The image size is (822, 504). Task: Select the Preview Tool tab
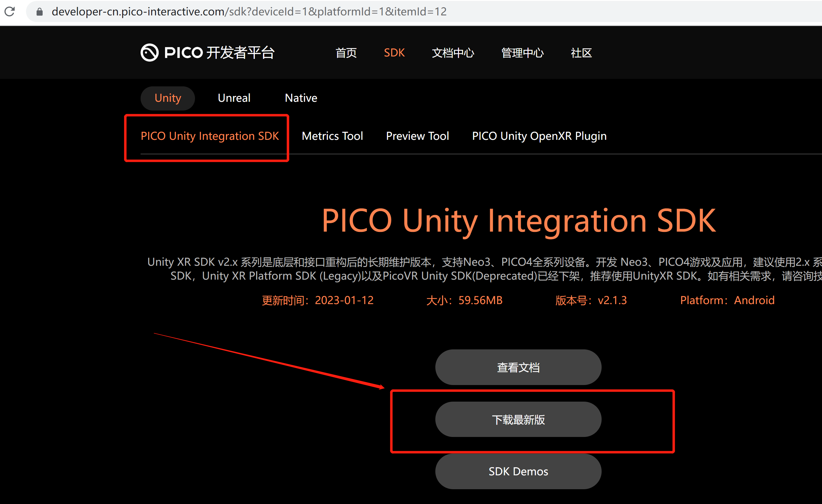click(417, 136)
